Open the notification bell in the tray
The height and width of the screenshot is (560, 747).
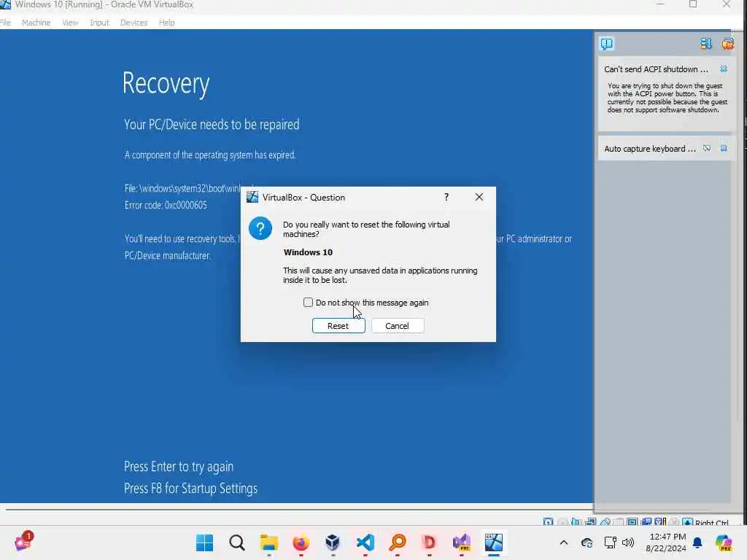(x=697, y=542)
